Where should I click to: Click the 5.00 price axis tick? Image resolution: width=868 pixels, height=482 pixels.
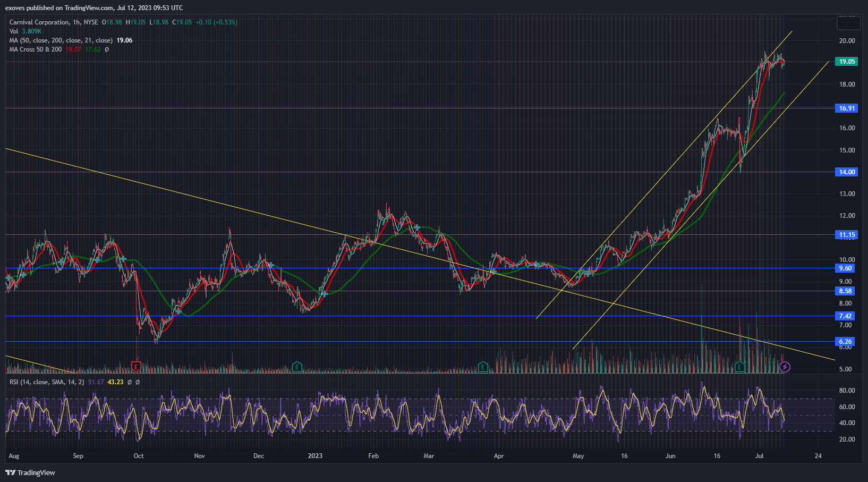pyautogui.click(x=845, y=369)
